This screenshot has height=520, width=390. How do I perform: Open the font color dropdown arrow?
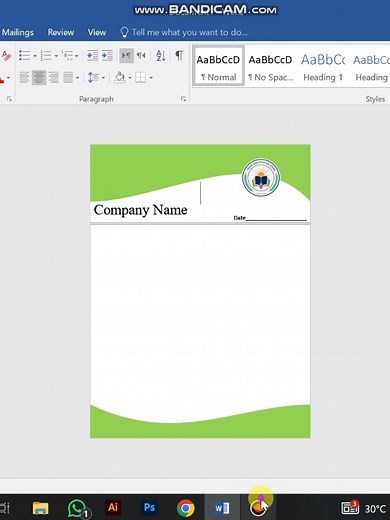coord(8,78)
